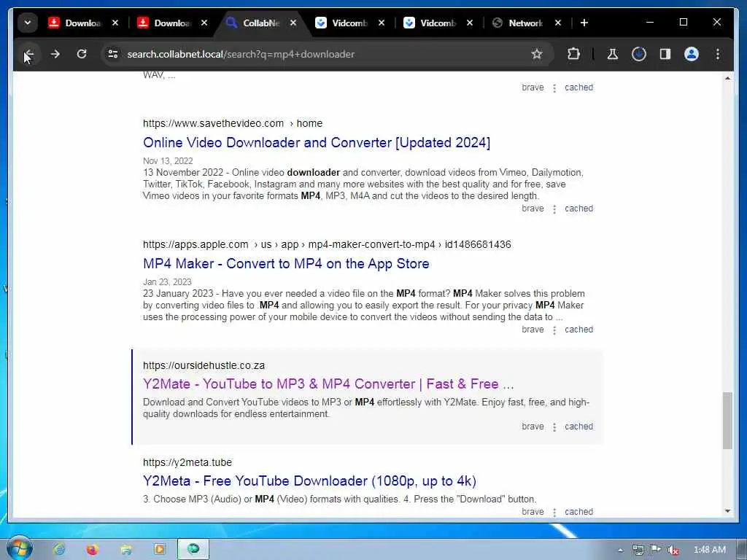Launch Internet Explorer from the taskbar

[59, 549]
